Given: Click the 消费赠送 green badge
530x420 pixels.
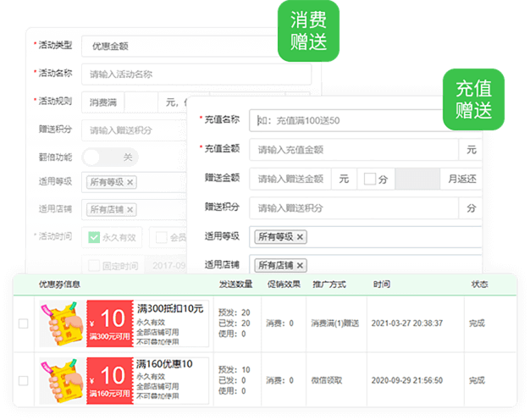Looking at the screenshot, I should coord(308,30).
